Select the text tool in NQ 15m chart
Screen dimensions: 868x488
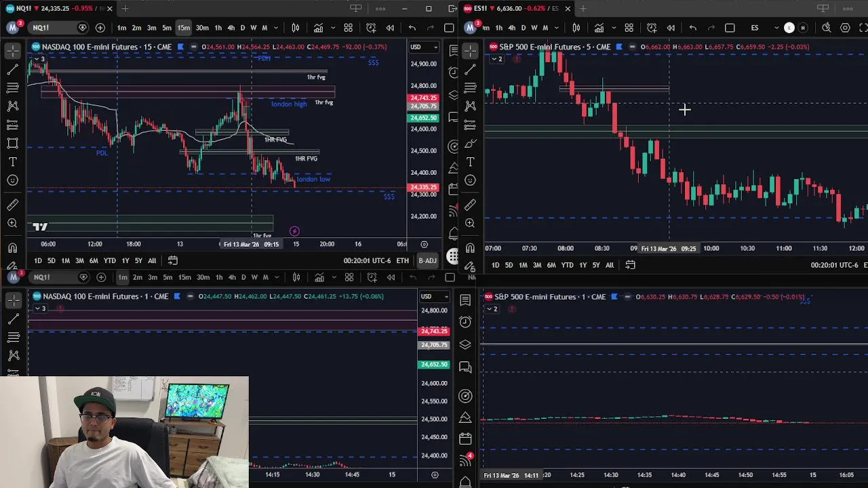click(x=12, y=162)
